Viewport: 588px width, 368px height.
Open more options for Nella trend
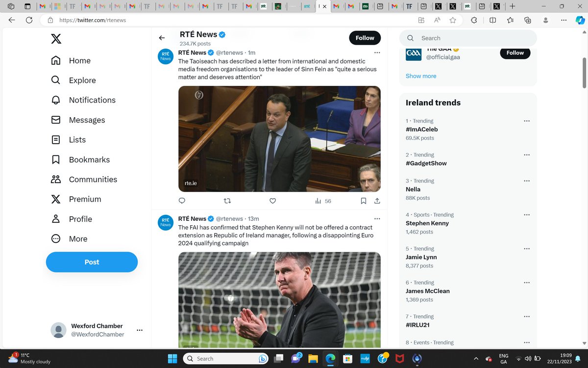pyautogui.click(x=527, y=181)
